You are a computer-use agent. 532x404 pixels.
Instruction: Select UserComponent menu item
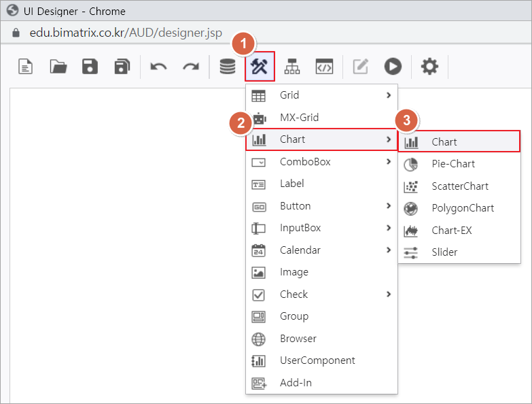point(321,360)
